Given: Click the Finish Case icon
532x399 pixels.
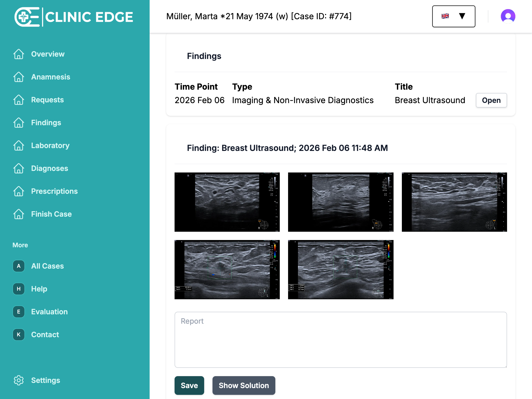Looking at the screenshot, I should tap(18, 214).
